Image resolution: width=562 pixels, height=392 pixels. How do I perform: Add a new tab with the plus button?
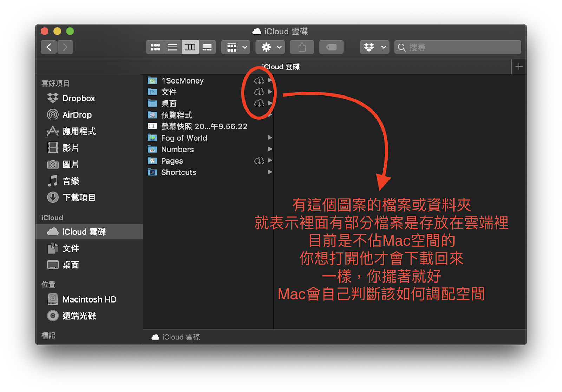(519, 67)
